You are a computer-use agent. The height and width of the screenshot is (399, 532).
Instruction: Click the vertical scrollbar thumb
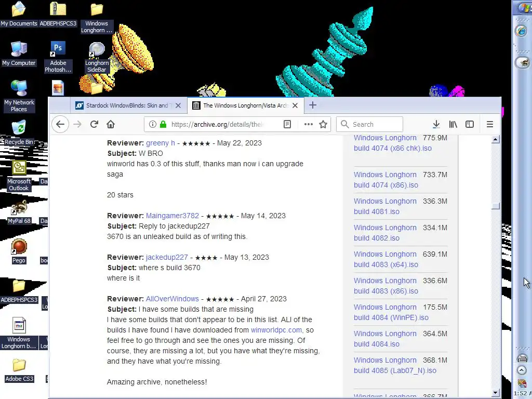coord(495,206)
